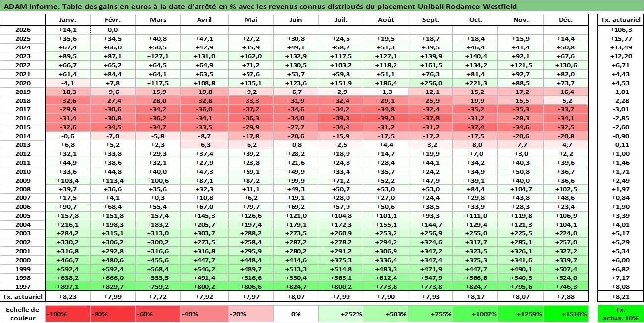Screen dimensions: 644x323
Task: Select the 'Févr.' column header
Action: pos(112,20)
